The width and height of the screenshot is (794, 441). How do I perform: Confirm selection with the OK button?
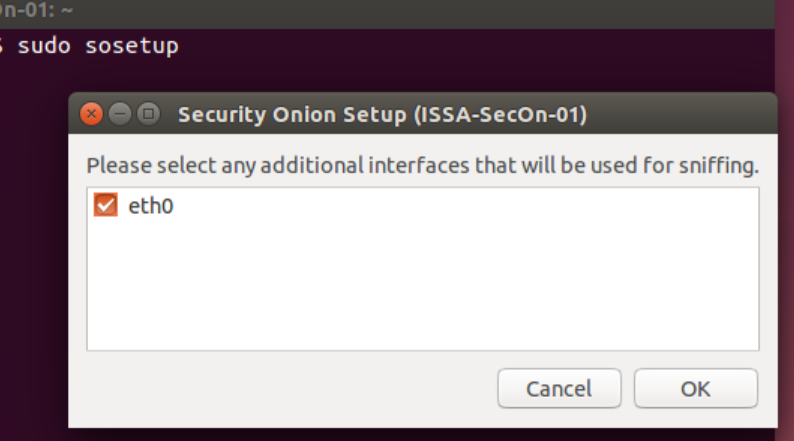[x=696, y=388]
